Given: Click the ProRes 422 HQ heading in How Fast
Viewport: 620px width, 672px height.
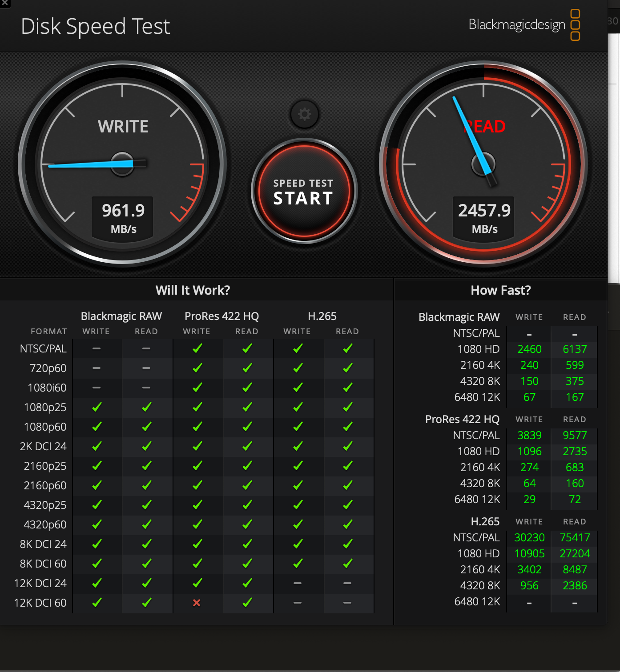Looking at the screenshot, I should click(462, 419).
